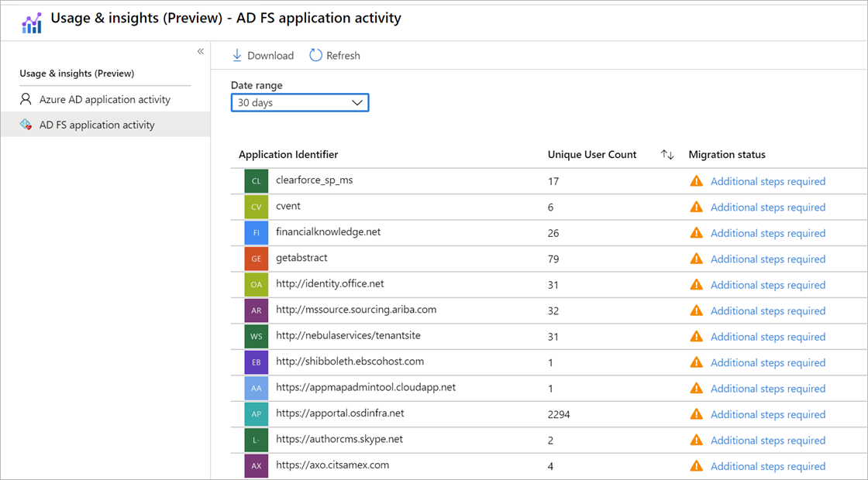Click the AX icon for axo.citsamex.com
The width and height of the screenshot is (868, 480).
[257, 465]
